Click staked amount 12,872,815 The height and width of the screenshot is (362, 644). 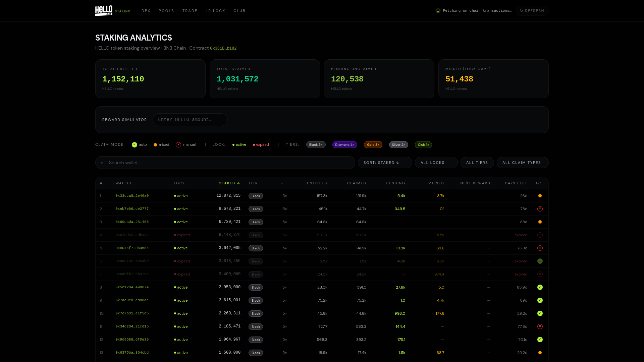(228, 196)
